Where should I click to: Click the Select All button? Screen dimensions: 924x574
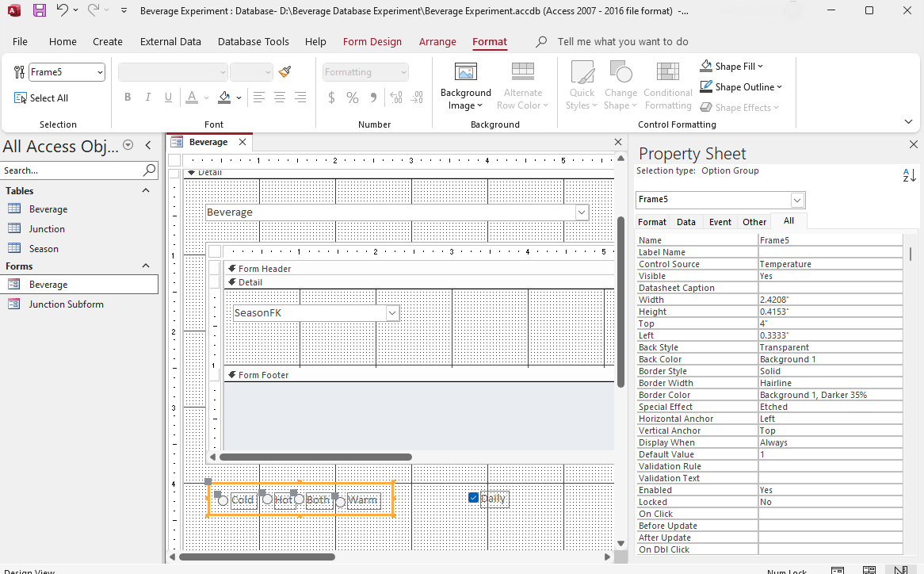click(x=41, y=98)
